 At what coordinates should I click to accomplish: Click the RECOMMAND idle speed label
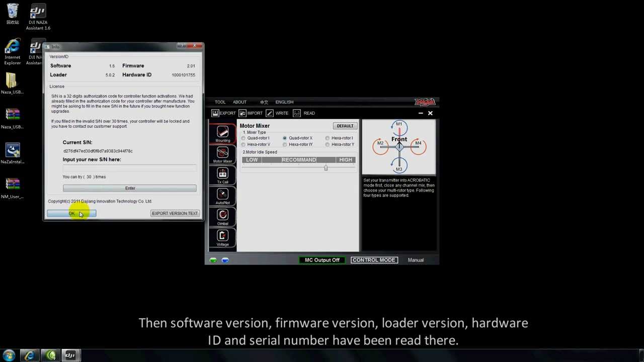click(x=299, y=160)
